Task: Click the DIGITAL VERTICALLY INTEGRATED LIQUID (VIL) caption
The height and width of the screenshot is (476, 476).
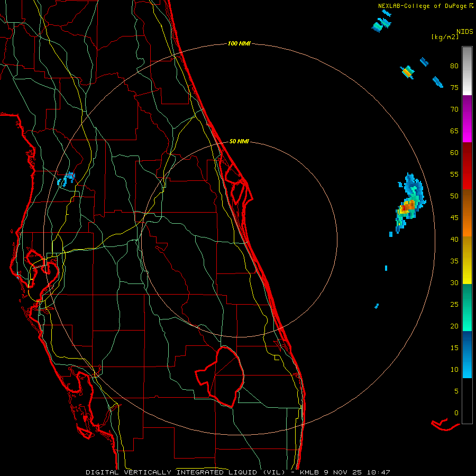Action: (186, 472)
